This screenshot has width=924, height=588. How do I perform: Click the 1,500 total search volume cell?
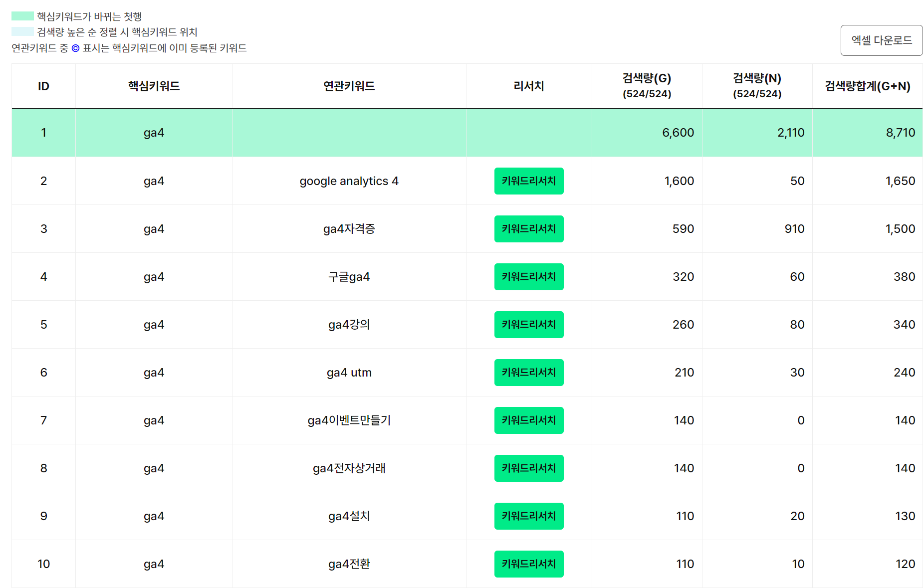coord(867,229)
